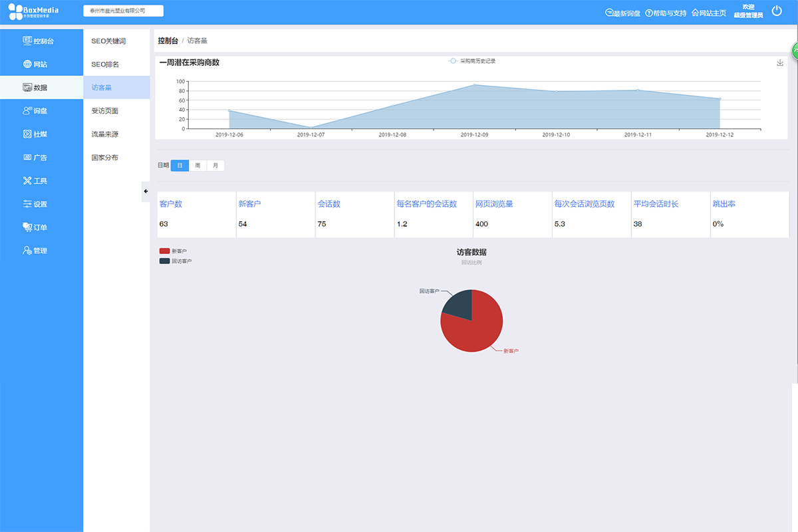The width and height of the screenshot is (798, 532).
Task: Click 网页浏览量 stat title
Action: pos(494,204)
